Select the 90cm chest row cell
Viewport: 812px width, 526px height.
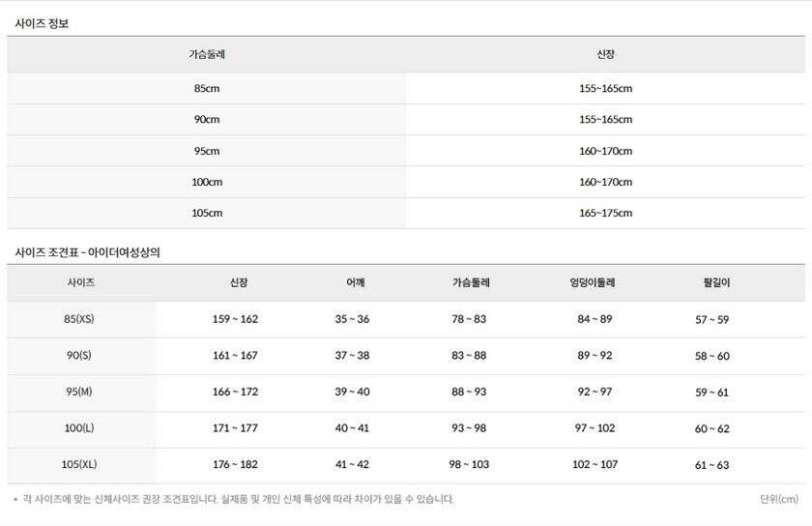(x=206, y=120)
